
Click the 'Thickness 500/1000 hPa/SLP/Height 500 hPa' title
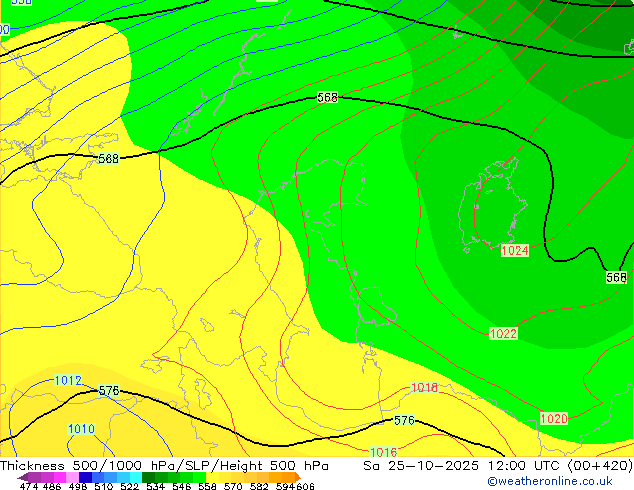[164, 466]
